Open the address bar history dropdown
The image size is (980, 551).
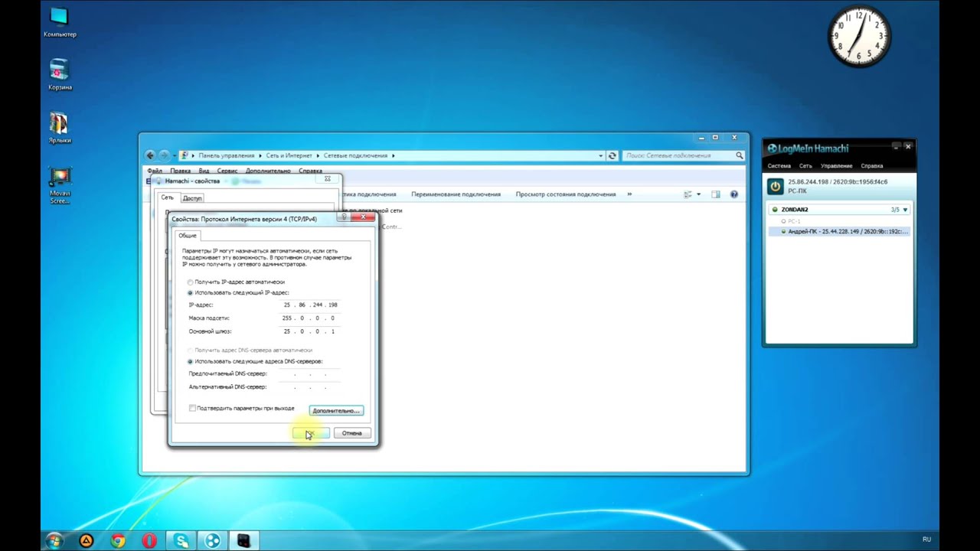(x=601, y=155)
